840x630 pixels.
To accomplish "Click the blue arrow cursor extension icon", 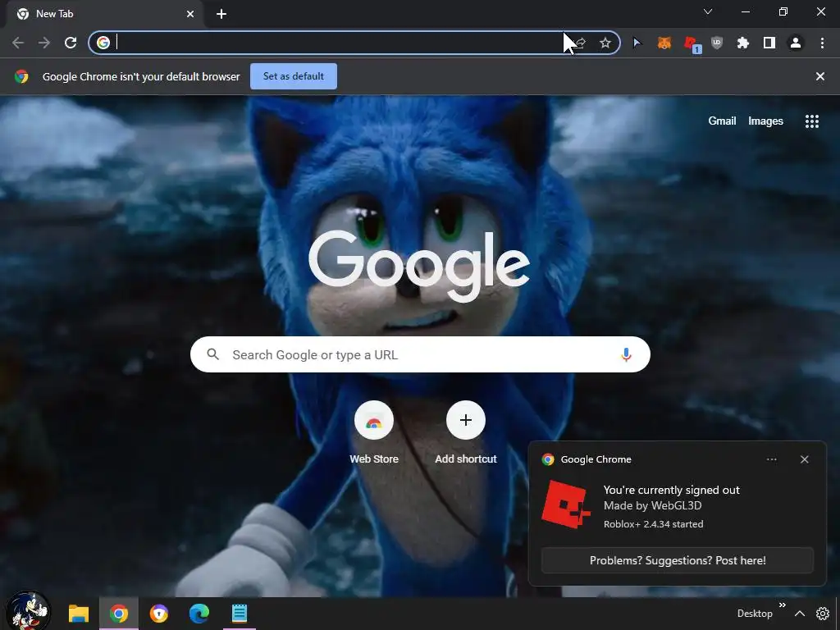I will (637, 43).
